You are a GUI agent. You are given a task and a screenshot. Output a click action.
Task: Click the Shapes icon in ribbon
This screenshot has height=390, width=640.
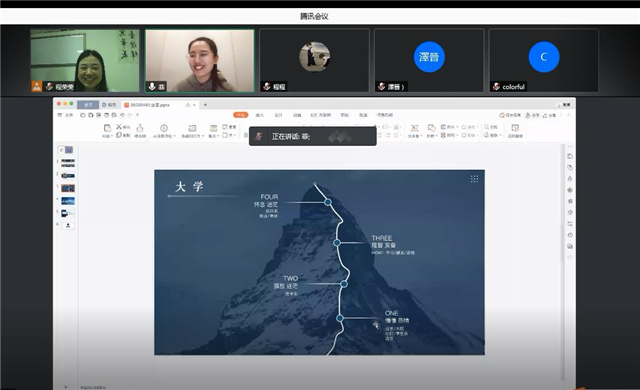[431, 128]
